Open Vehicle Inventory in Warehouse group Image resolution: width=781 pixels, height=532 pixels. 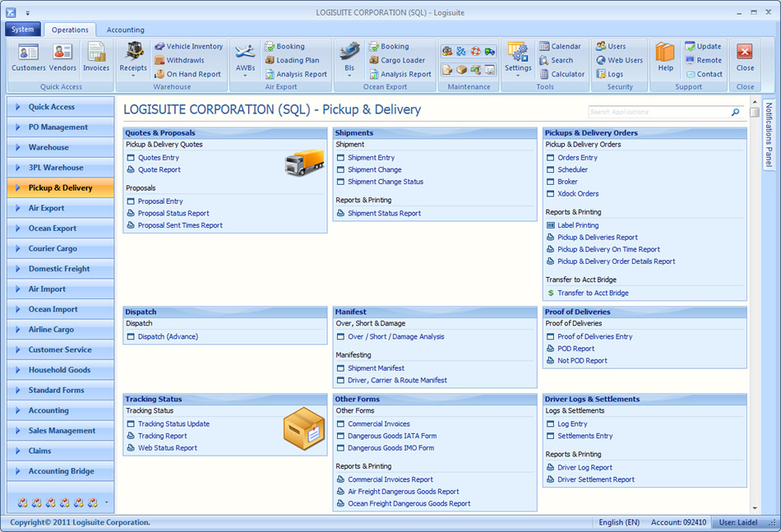pos(189,46)
